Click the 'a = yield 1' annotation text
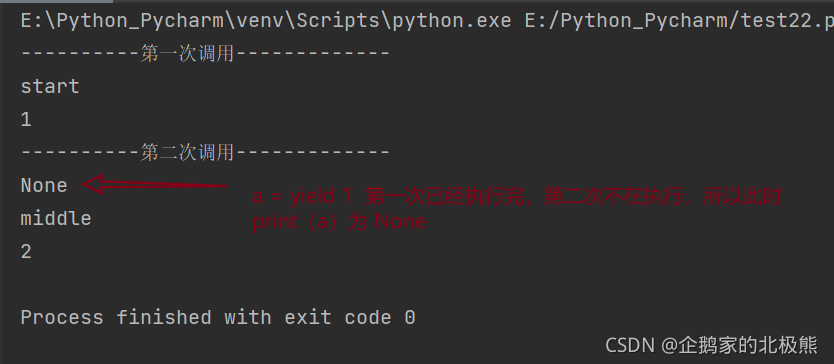The image size is (834, 364). tap(302, 197)
